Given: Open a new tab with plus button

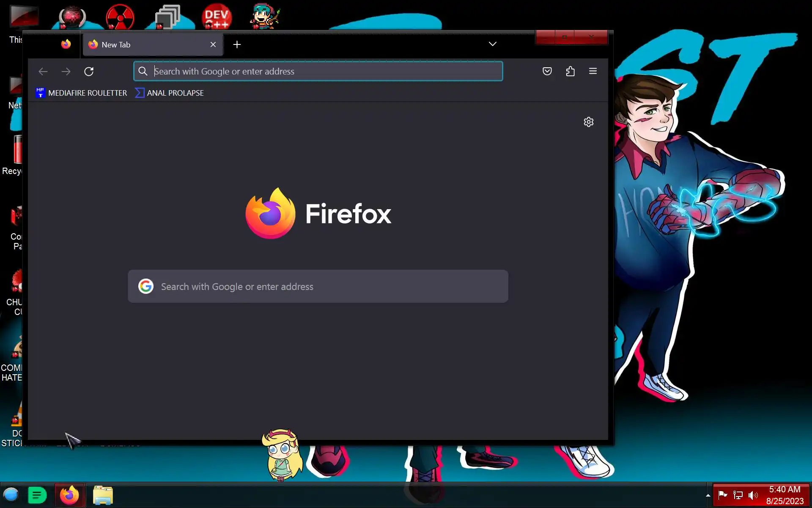Looking at the screenshot, I should click(237, 44).
